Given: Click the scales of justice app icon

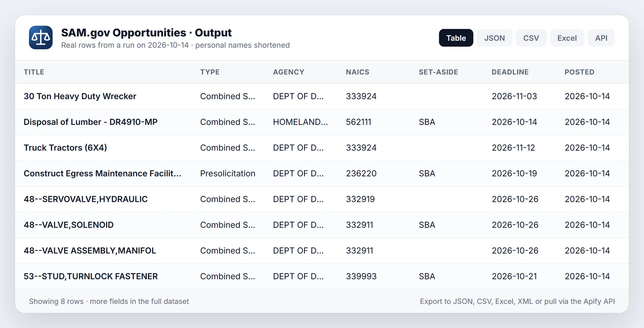Looking at the screenshot, I should click(x=41, y=38).
